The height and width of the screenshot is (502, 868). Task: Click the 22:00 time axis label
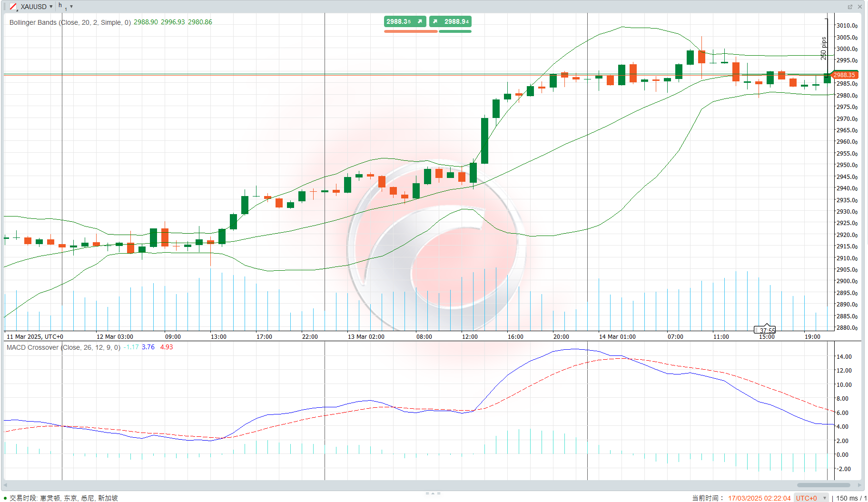(x=310, y=337)
